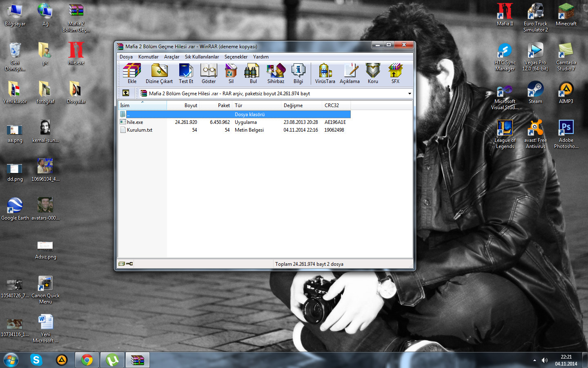Sort by the Paket column header
Screen dimensions: 588x368
[216, 105]
